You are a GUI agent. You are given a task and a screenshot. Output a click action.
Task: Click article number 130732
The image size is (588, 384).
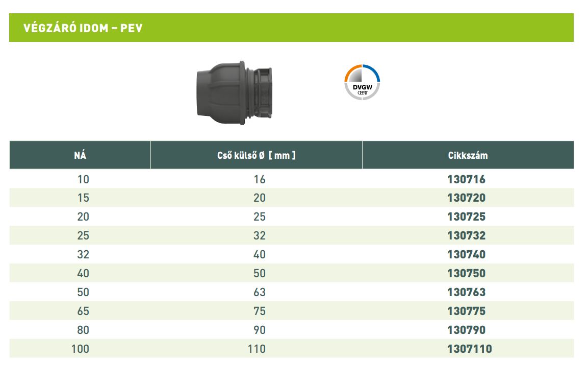point(466,236)
